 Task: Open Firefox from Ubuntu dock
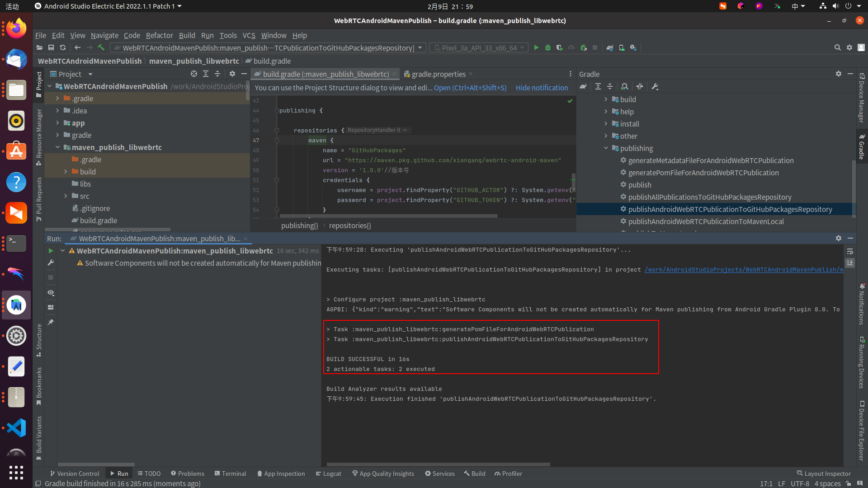coord(16,29)
